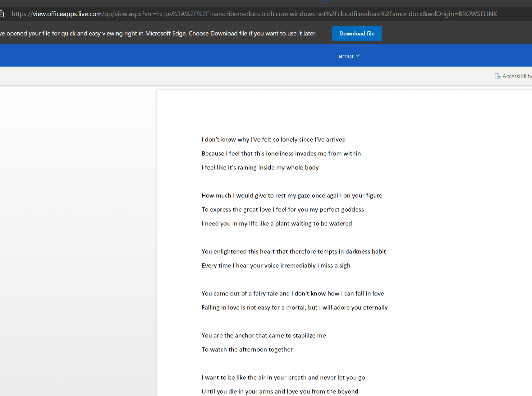Click the Download file button

[x=356, y=33]
